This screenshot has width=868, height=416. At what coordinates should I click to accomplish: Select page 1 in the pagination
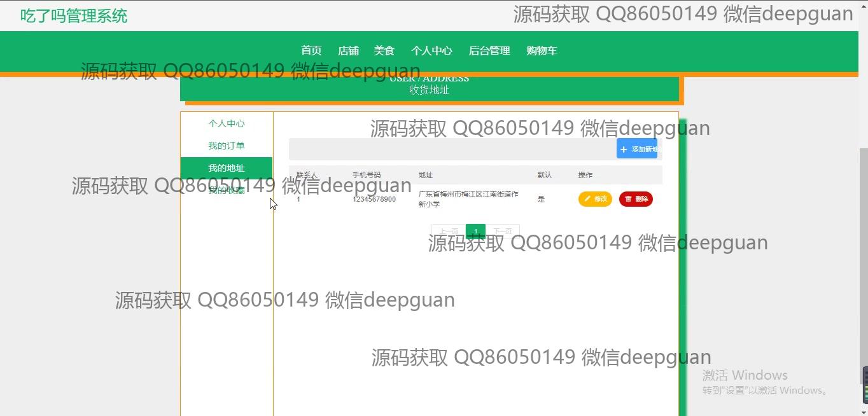(475, 232)
